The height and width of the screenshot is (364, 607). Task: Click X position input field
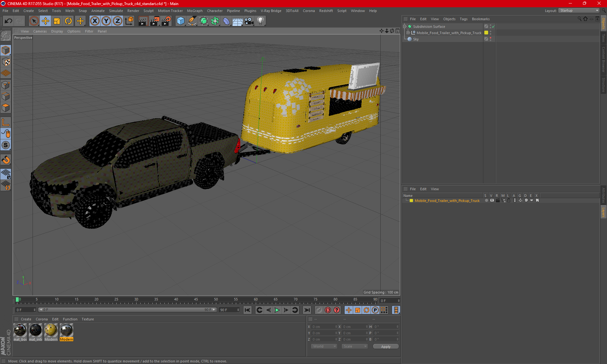324,327
